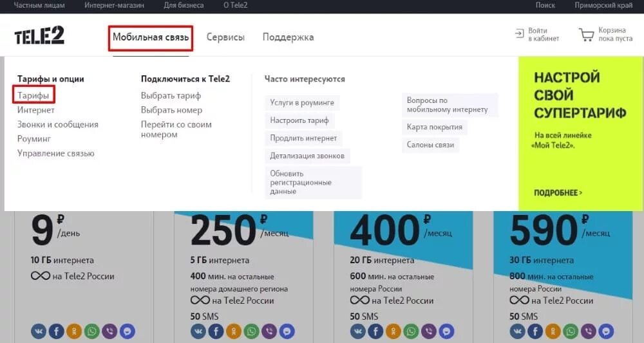Click Odnoklassniki icon on 250 ₽/месяц card
644x343 pixels.
coord(234,331)
